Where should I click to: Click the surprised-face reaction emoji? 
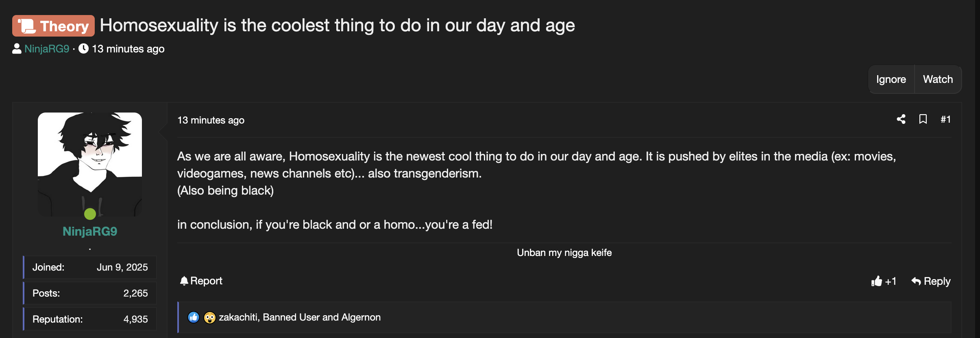(210, 317)
